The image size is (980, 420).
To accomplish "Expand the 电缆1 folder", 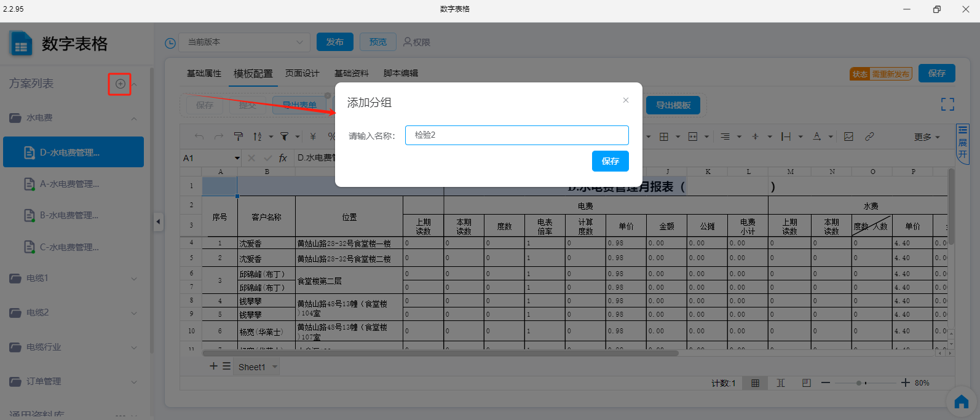I will click(x=134, y=279).
